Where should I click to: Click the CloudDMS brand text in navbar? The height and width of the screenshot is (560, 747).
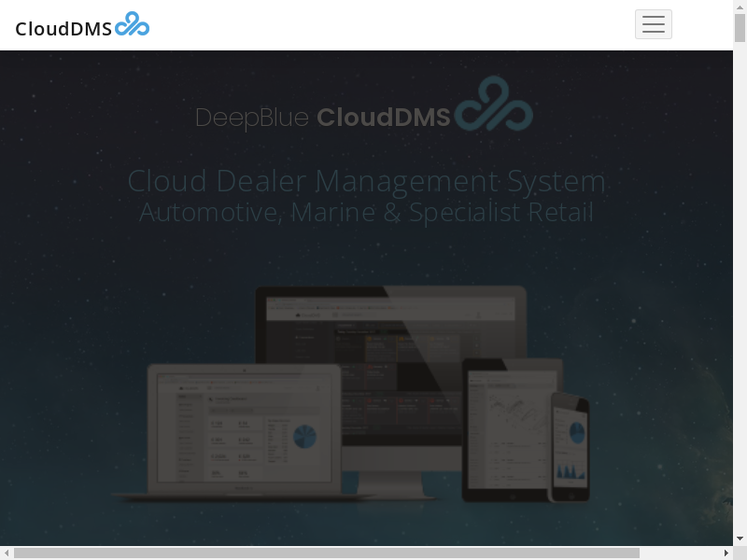click(63, 28)
